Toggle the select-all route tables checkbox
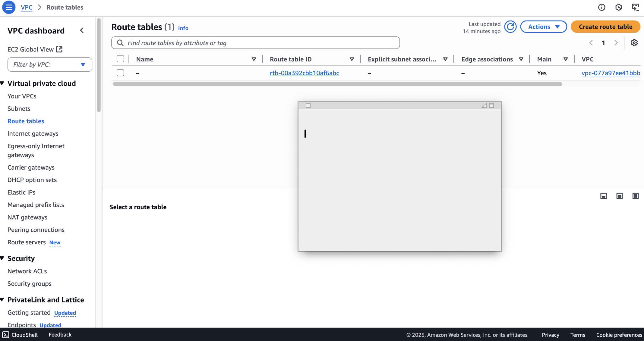This screenshot has height=341, width=644. (120, 59)
